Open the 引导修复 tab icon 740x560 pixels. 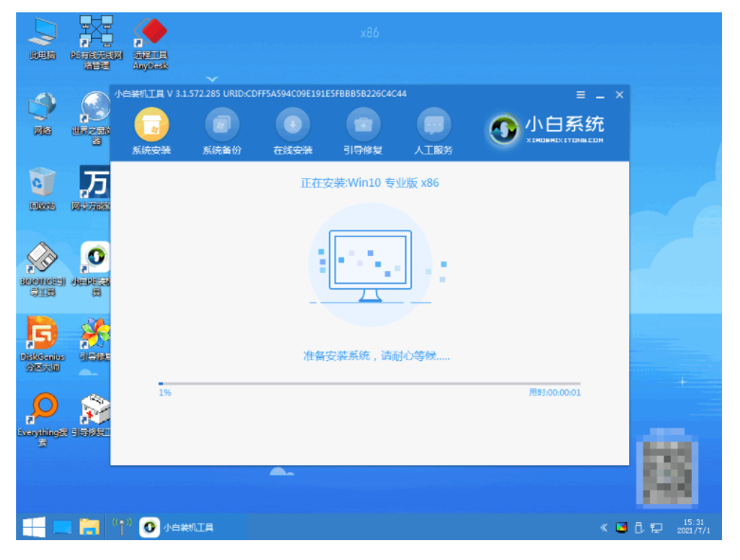[x=363, y=125]
